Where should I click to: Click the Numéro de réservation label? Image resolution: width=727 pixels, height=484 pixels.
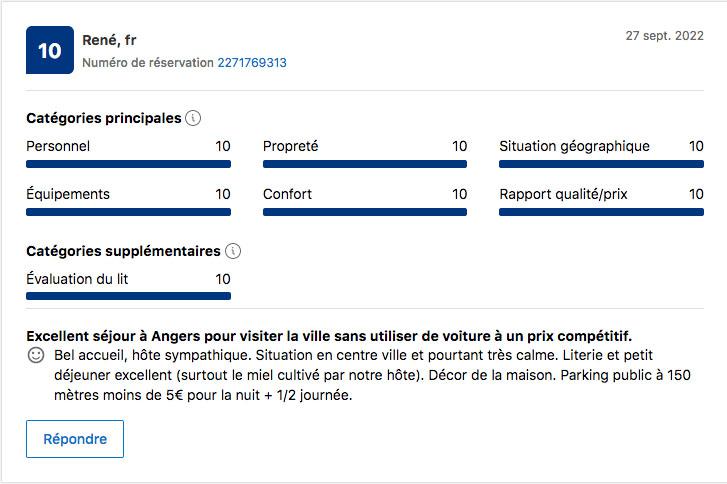148,62
